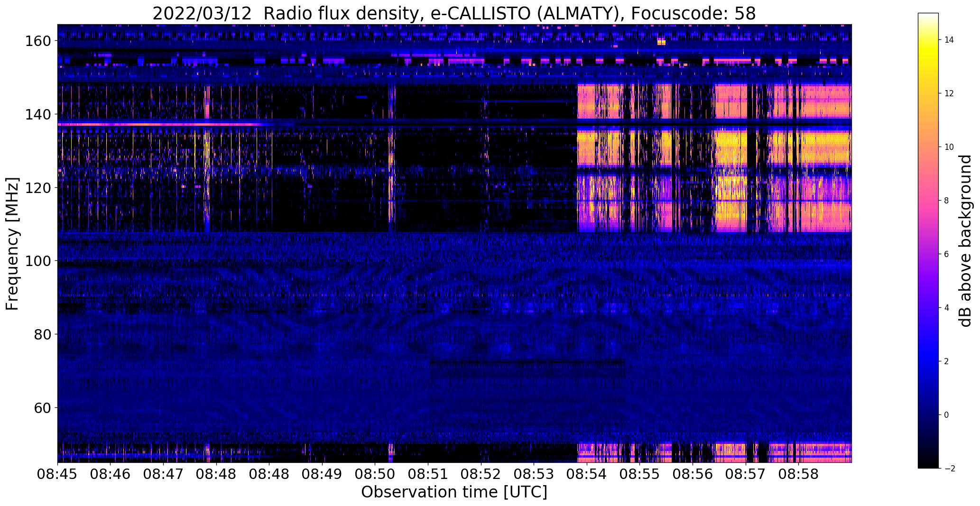The width and height of the screenshot is (980, 506).
Task: Click the colorbar tick value 10
Action: coord(949,147)
